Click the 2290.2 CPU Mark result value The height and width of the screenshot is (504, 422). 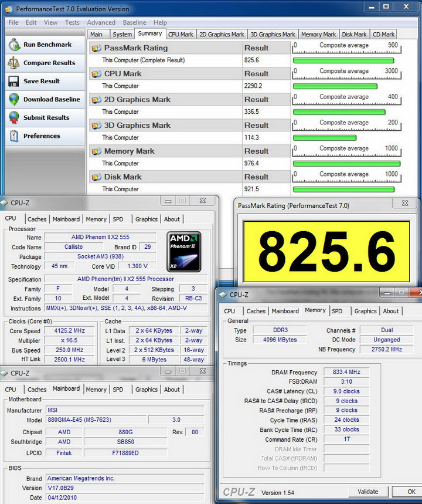[253, 86]
